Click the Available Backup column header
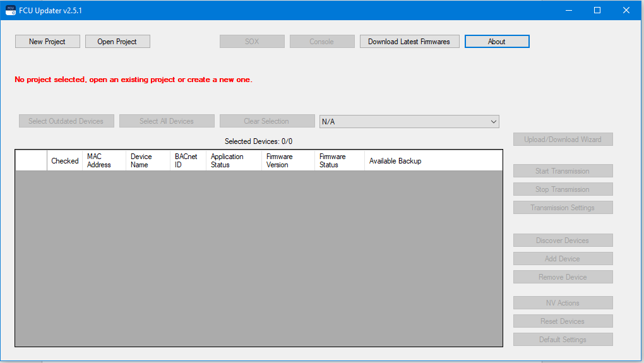This screenshot has width=644, height=363. point(395,161)
